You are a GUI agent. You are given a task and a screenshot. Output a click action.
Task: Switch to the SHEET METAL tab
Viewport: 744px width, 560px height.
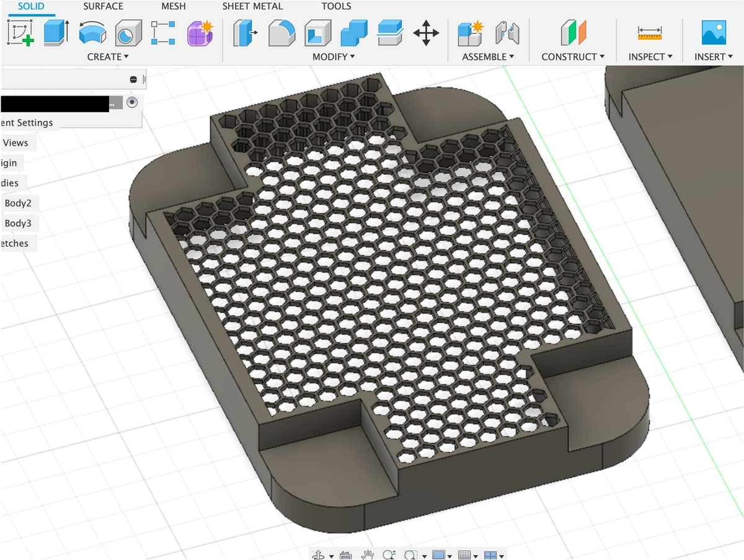point(252,6)
